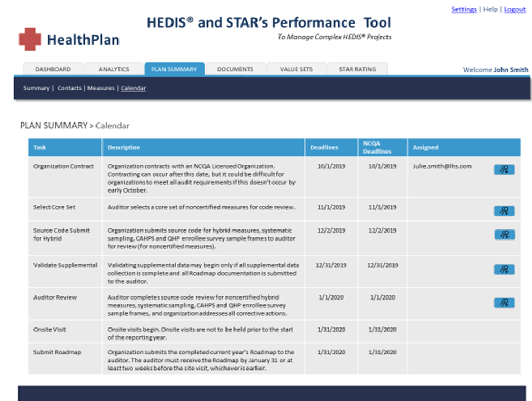Go to the Value Sets tab
Image resolution: width=532 pixels, height=401 pixels.
point(296,69)
